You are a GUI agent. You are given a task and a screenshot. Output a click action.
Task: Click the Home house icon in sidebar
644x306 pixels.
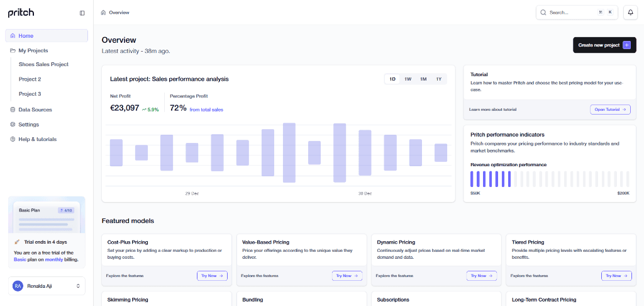[x=13, y=36]
